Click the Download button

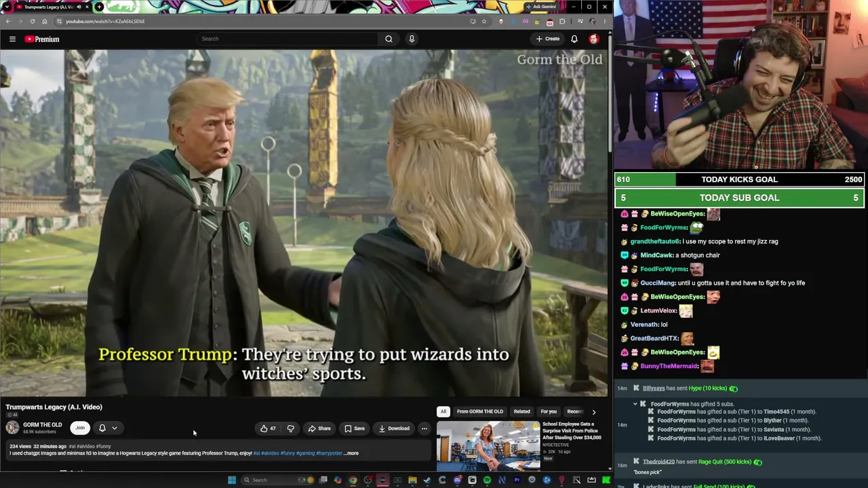click(x=394, y=428)
